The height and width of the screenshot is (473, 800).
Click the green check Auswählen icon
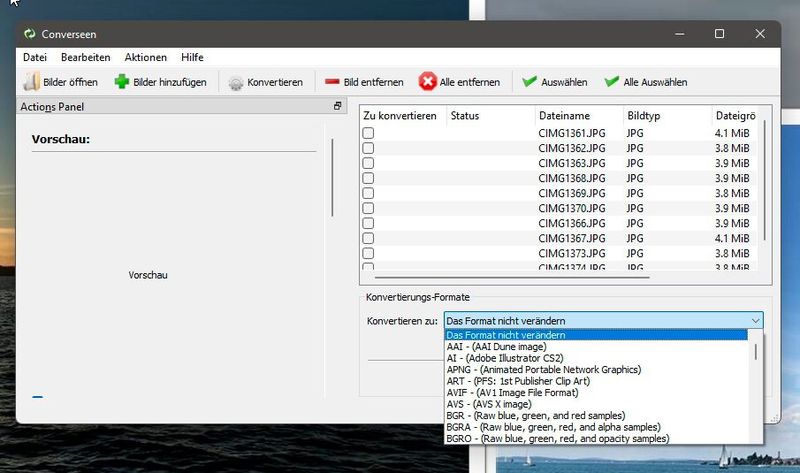(x=530, y=82)
